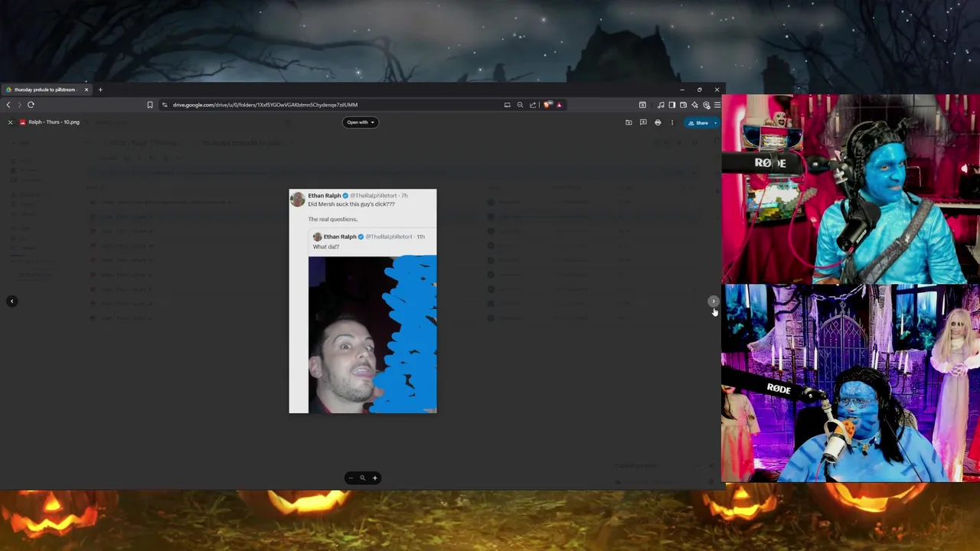
Task: Go back using the browser back arrow
Action: 8,105
